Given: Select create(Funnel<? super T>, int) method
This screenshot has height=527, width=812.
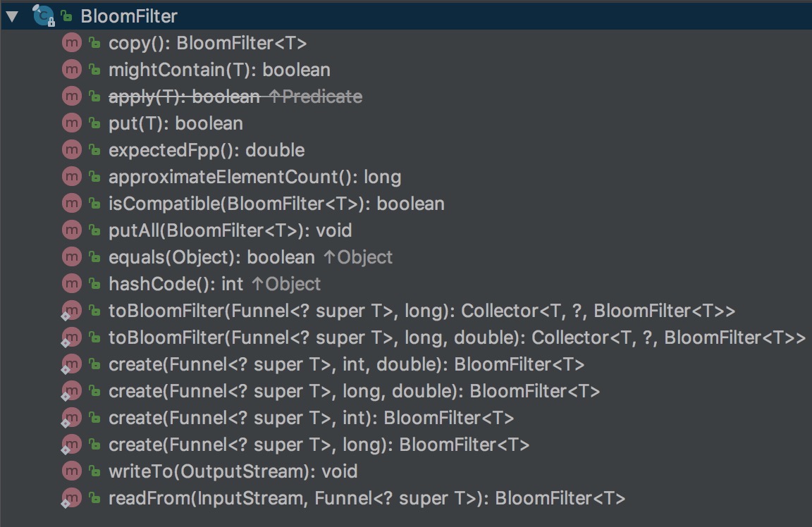Looking at the screenshot, I should coord(311,418).
